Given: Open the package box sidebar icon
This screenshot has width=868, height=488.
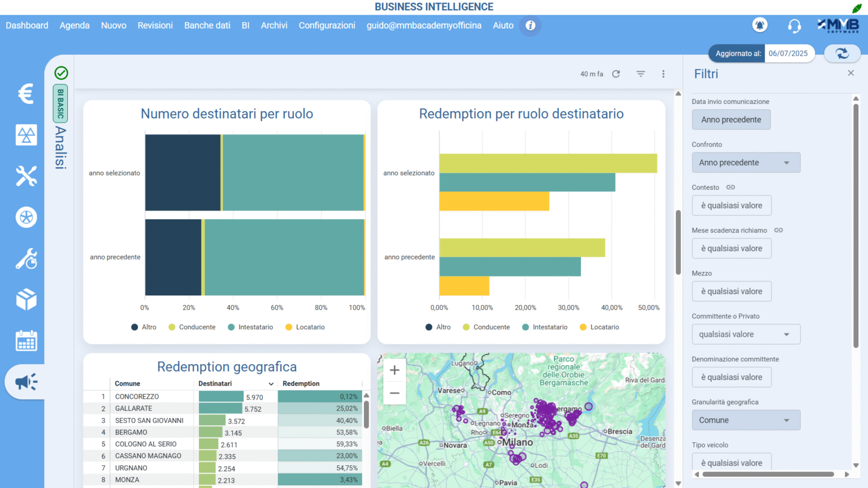Looking at the screenshot, I should [26, 299].
